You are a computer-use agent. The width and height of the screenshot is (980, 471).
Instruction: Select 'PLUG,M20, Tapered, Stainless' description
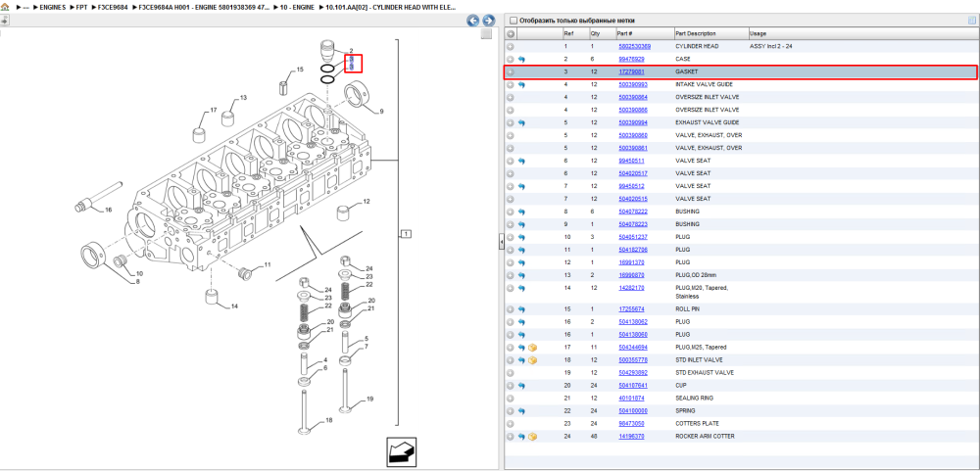702,293
